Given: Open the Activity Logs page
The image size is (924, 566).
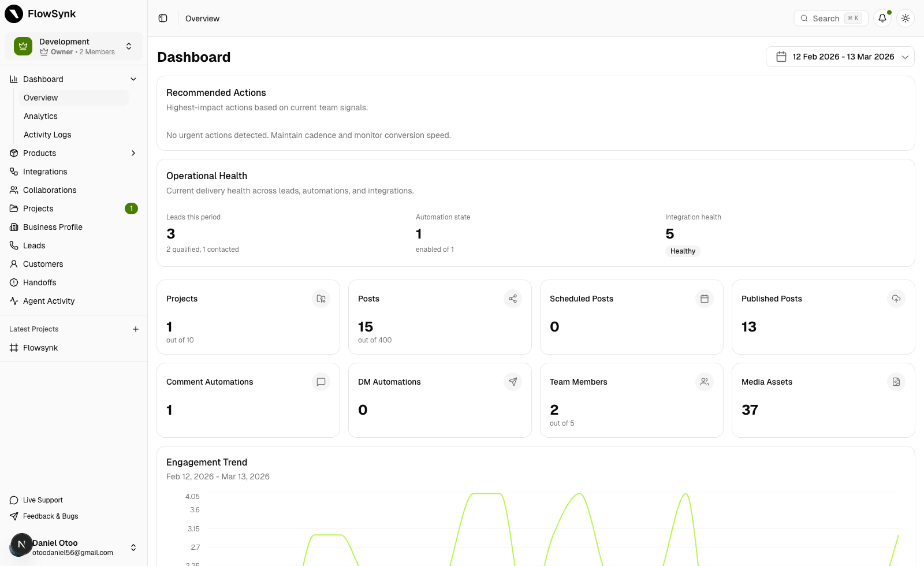Looking at the screenshot, I should pos(47,135).
